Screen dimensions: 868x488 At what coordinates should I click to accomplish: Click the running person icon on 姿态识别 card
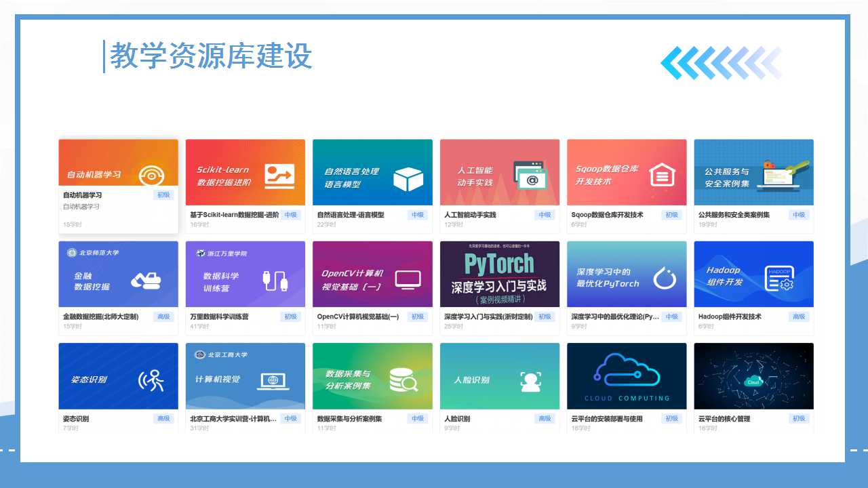click(x=151, y=382)
